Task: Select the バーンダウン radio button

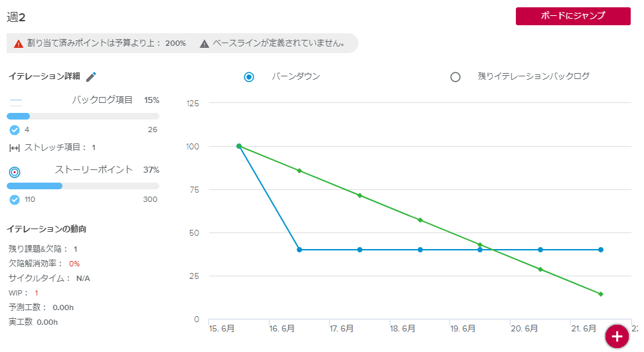Action: 249,77
